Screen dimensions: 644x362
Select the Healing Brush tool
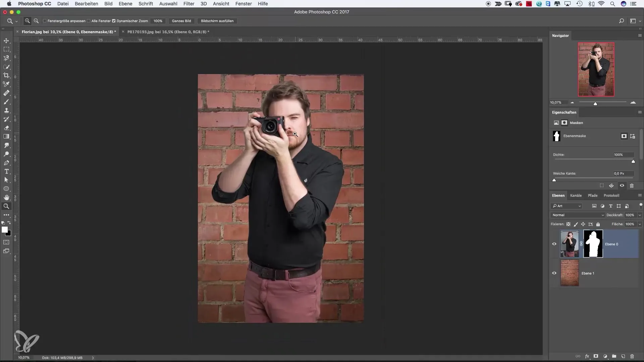(x=6, y=93)
